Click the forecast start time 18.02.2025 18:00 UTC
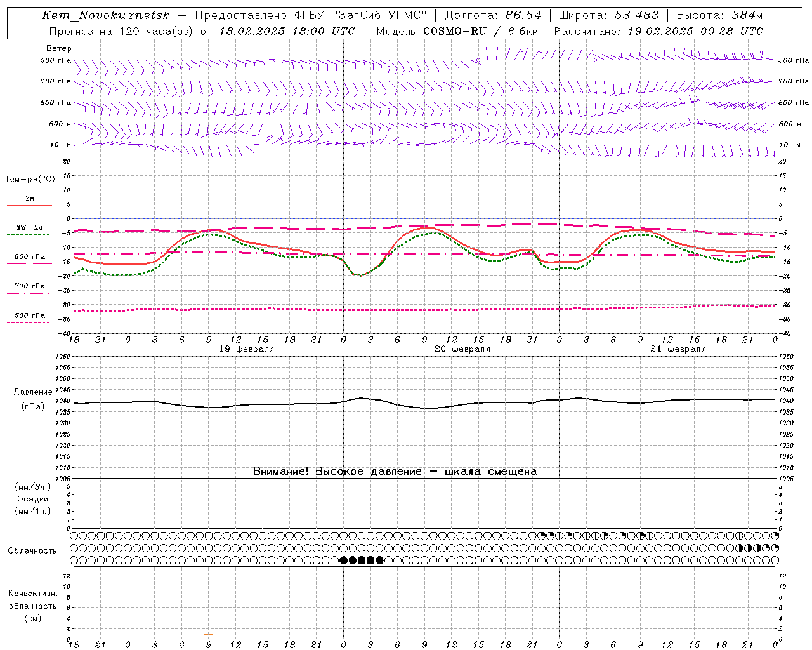The height and width of the screenshot is (650, 812). tap(287, 31)
